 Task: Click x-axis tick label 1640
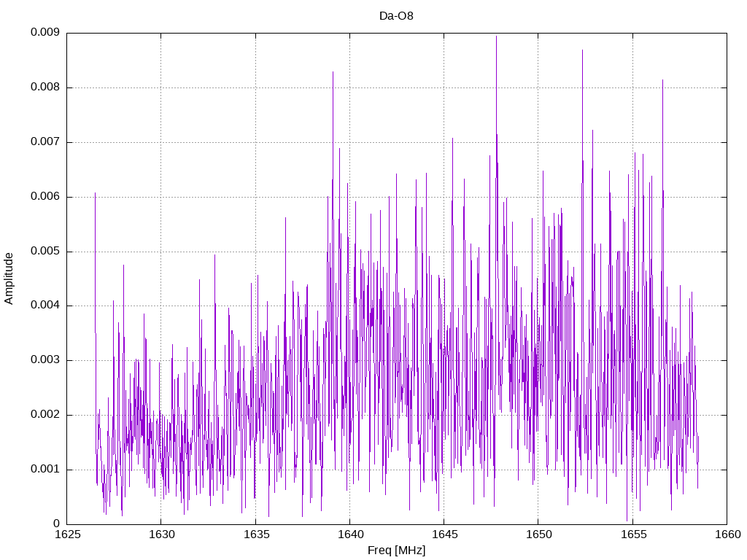coord(350,534)
